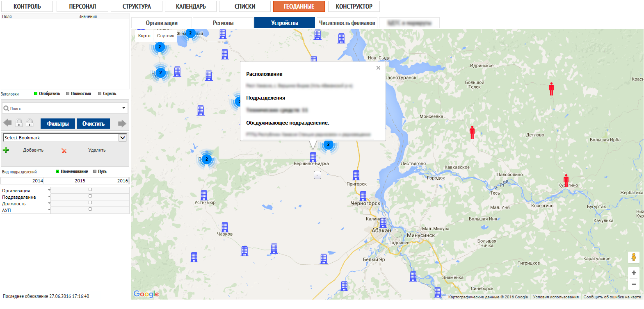This screenshot has width=644, height=309.
Task: Tick the Должность checkbox
Action: pos(90,203)
